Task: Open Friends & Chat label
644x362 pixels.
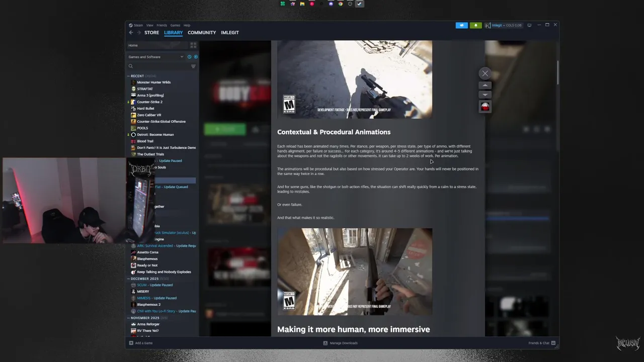Action: [539, 343]
